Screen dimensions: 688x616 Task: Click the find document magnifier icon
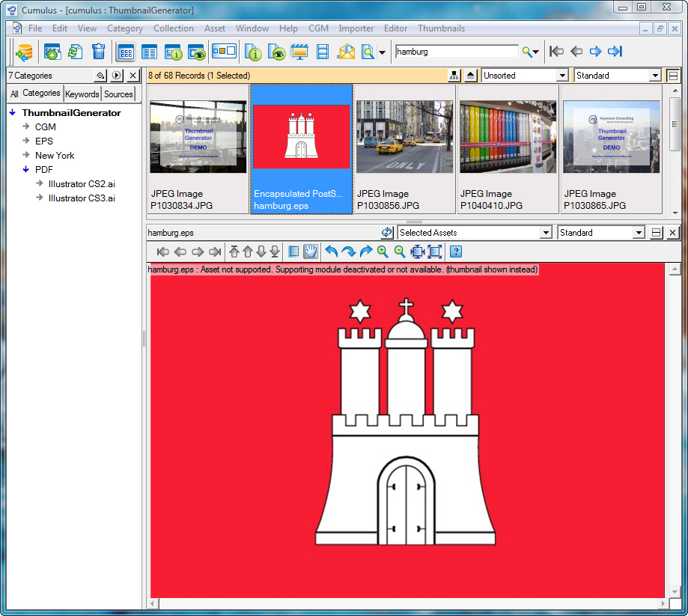coord(368,52)
